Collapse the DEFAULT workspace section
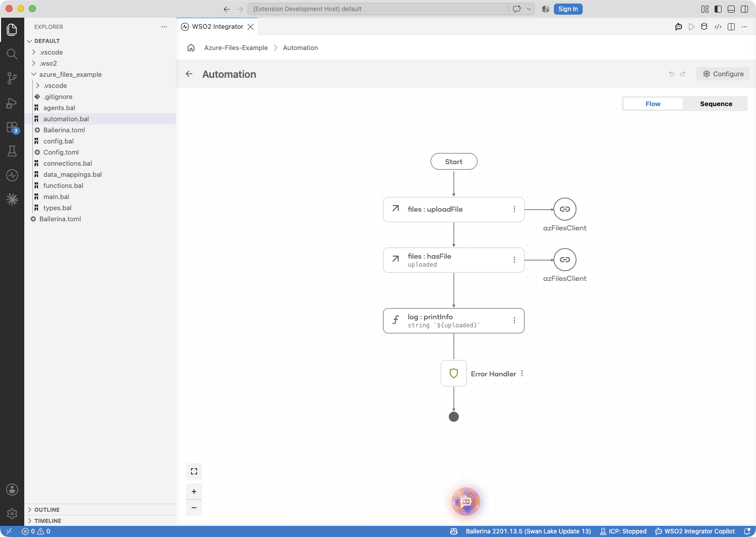This screenshot has height=537, width=756. point(100,41)
